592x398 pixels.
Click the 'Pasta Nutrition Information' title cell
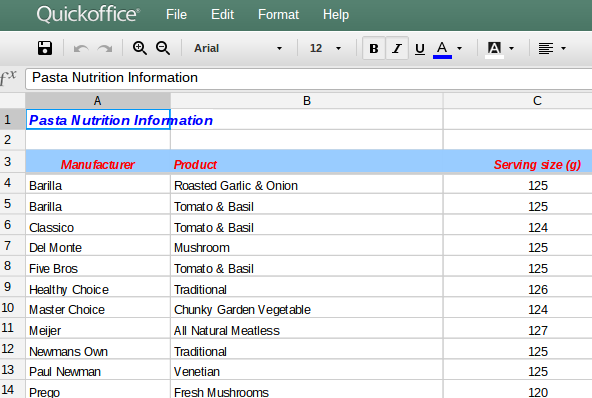tap(98, 120)
